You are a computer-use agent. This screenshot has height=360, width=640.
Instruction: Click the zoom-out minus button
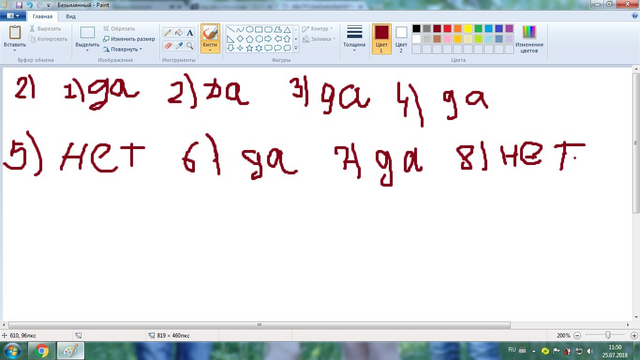pos(577,336)
